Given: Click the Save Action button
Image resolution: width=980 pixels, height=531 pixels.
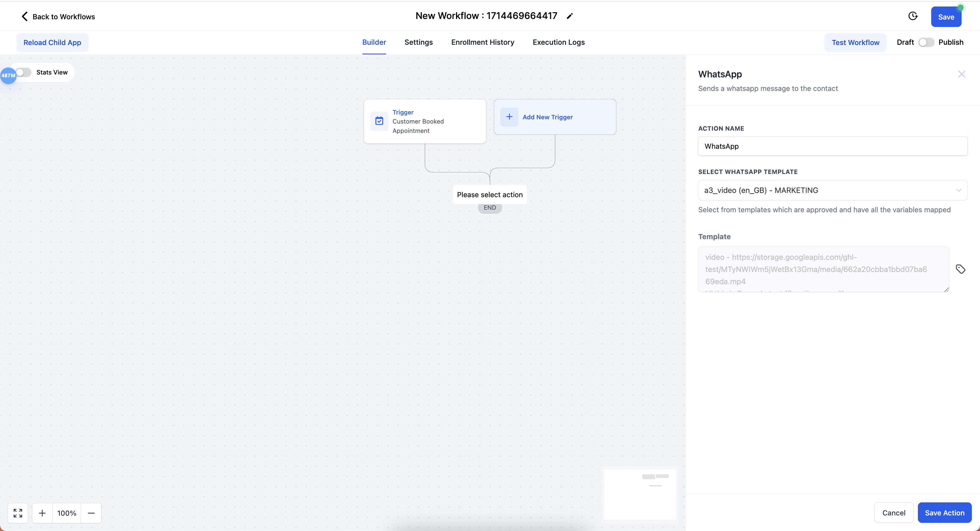Looking at the screenshot, I should click(x=944, y=512).
